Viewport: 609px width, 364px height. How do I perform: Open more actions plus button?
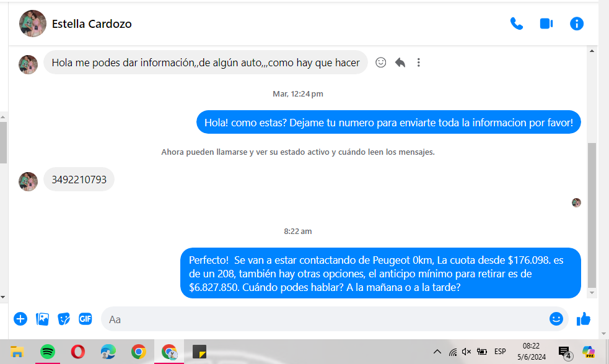pyautogui.click(x=20, y=319)
